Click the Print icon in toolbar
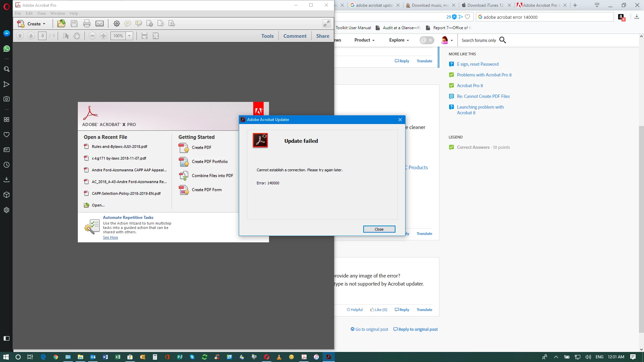This screenshot has height=362, width=644. (x=87, y=23)
